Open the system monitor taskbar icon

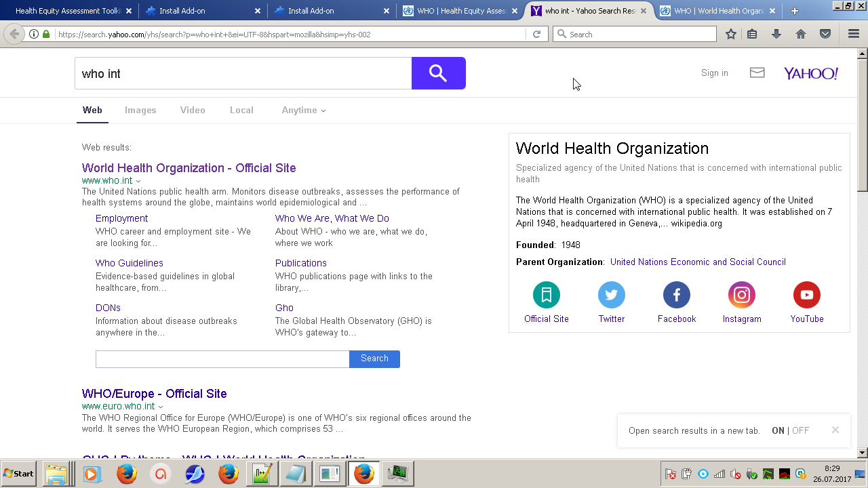(397, 474)
